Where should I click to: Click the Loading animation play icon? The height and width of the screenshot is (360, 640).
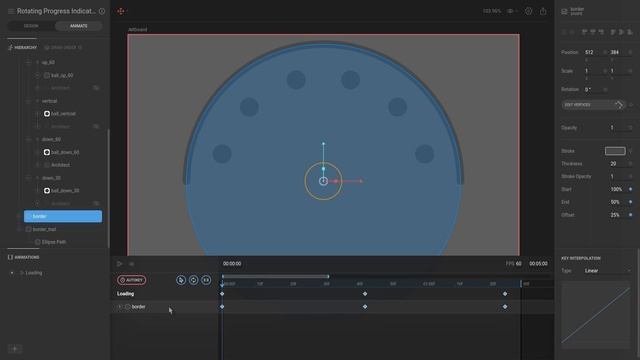(x=22, y=273)
